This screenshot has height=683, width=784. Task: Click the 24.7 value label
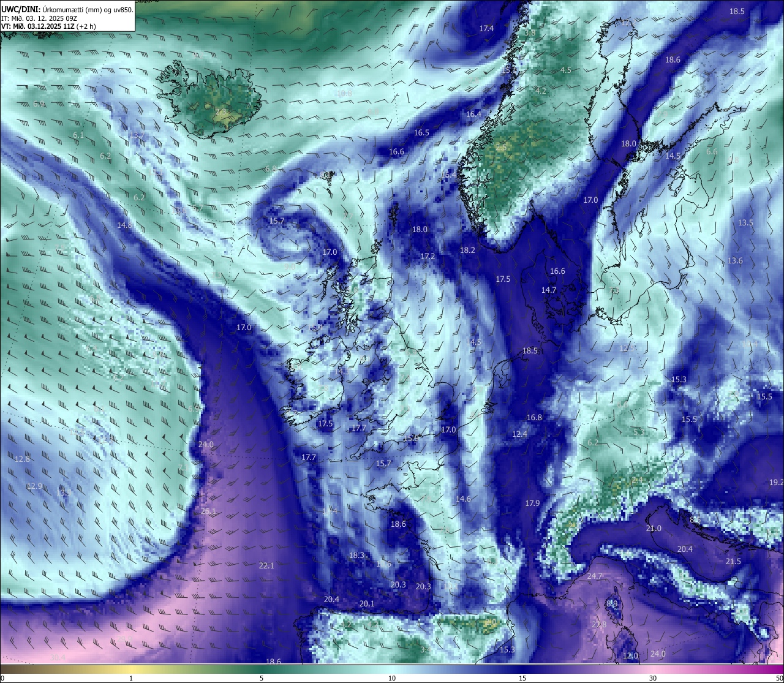coord(595,576)
